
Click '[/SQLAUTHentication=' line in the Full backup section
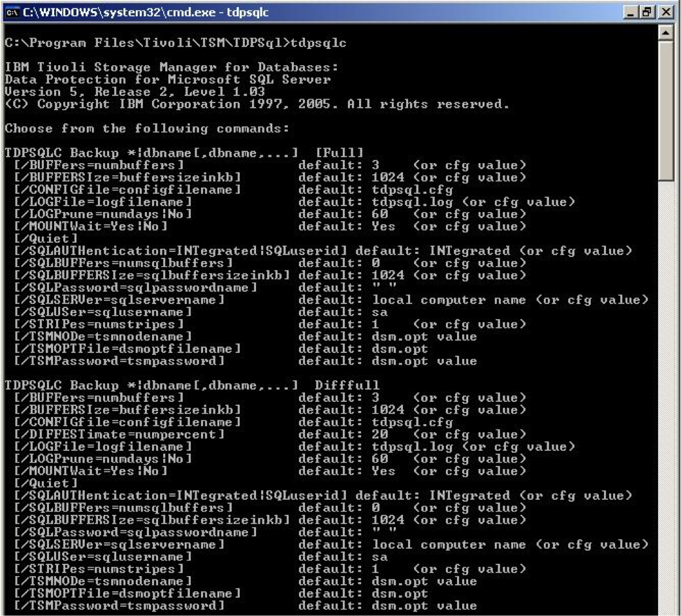point(323,251)
